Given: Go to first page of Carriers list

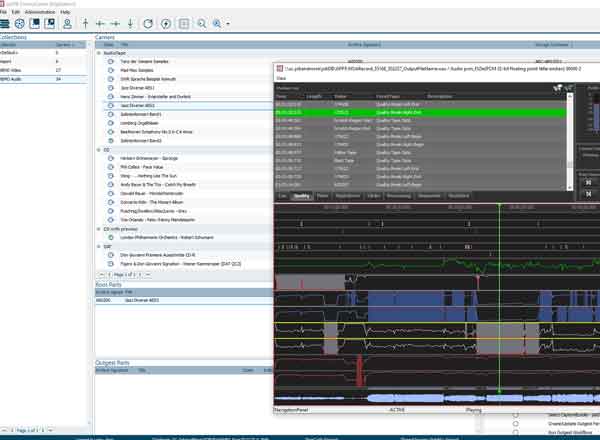Looking at the screenshot, I should coord(101,275).
